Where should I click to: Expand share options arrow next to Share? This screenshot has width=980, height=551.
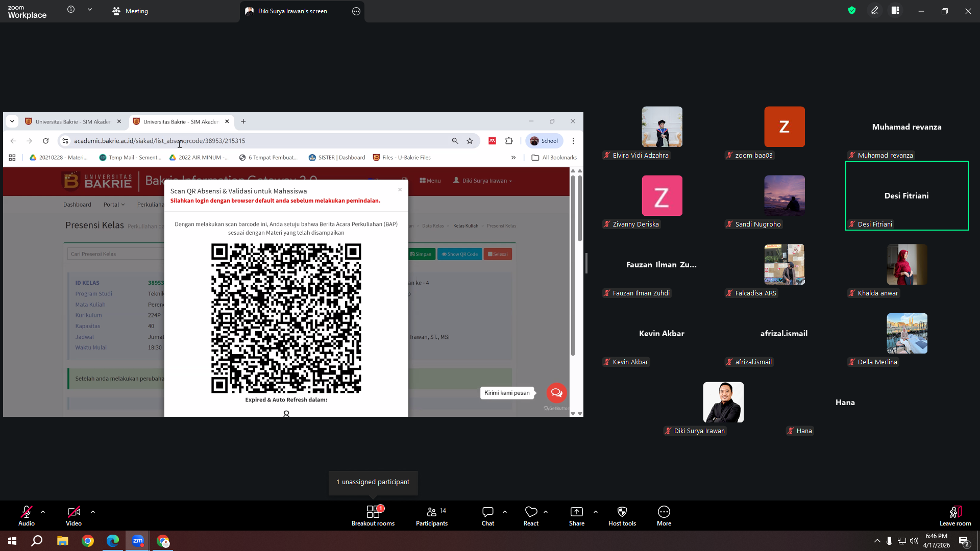point(596,511)
